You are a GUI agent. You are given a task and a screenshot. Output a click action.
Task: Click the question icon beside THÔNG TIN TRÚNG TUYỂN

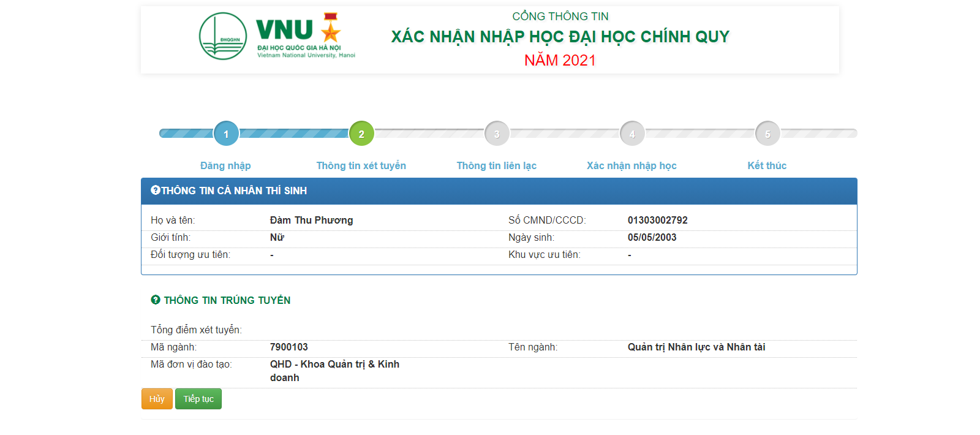pos(156,300)
